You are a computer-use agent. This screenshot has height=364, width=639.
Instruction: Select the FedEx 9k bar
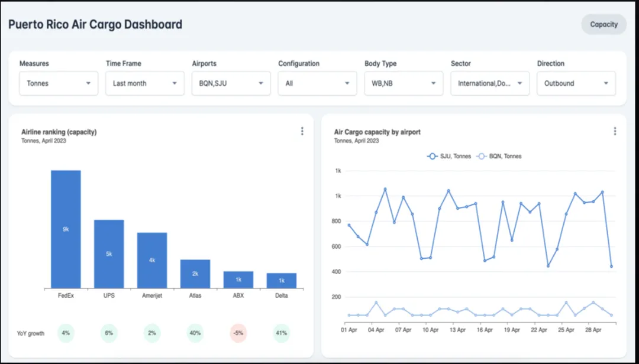[66, 229]
